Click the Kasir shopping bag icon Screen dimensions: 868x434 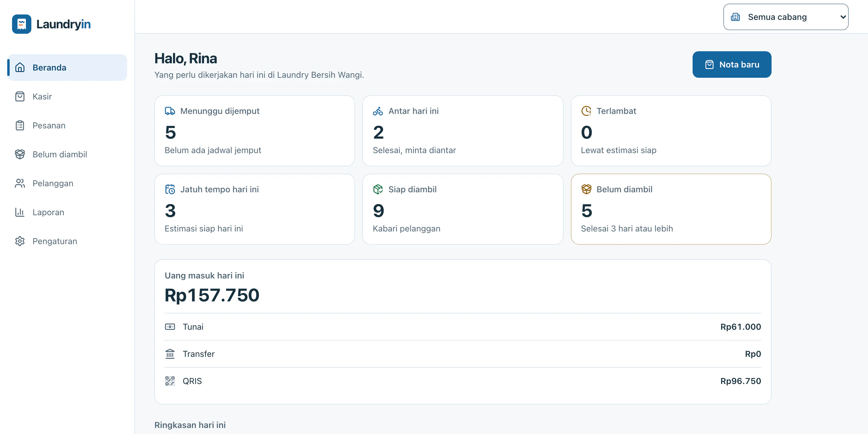point(20,96)
